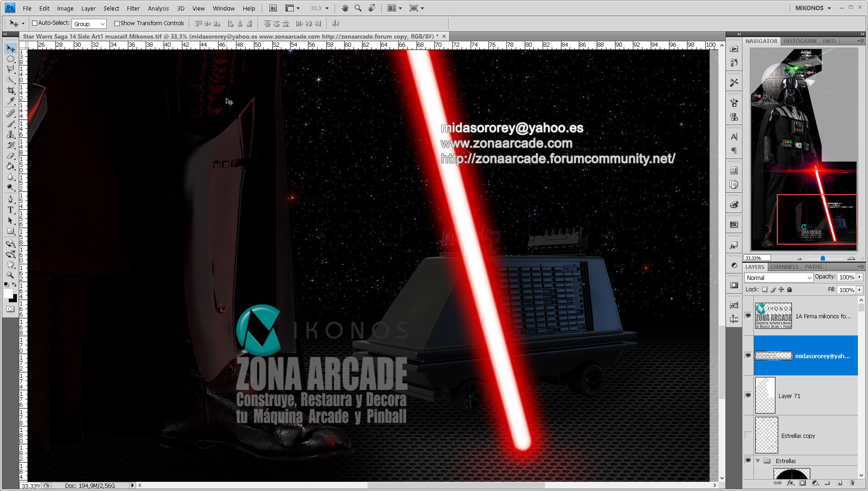Open the Auto-Select Group dropdown
Viewport: 868px width, 491px height.
click(x=89, y=24)
